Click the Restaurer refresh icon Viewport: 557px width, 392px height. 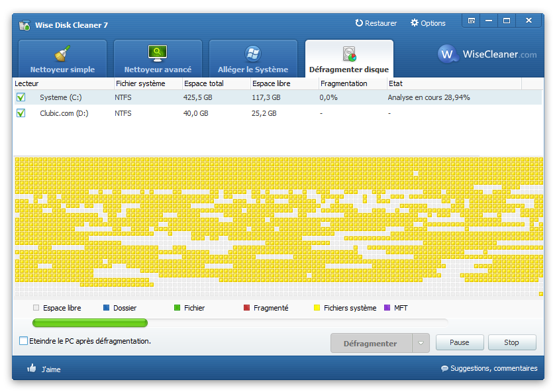coord(359,23)
